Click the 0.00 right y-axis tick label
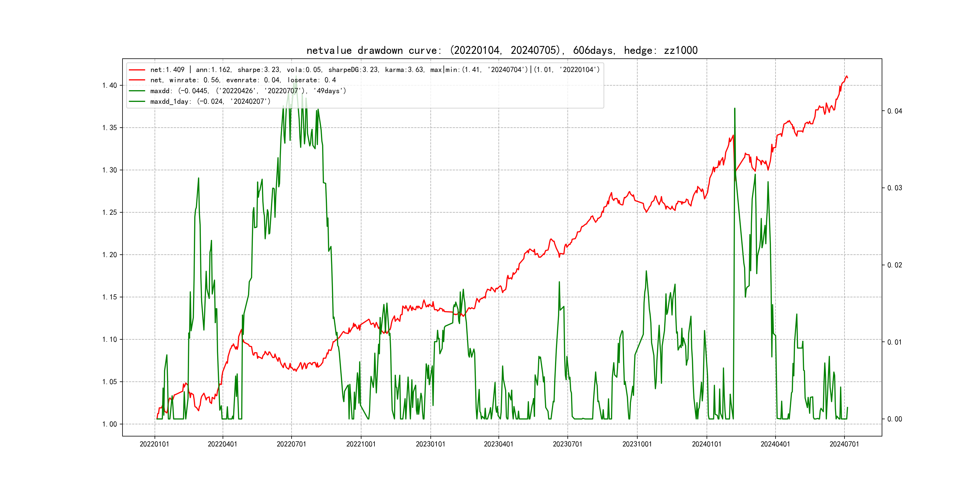The width and height of the screenshot is (980, 490). coord(894,419)
